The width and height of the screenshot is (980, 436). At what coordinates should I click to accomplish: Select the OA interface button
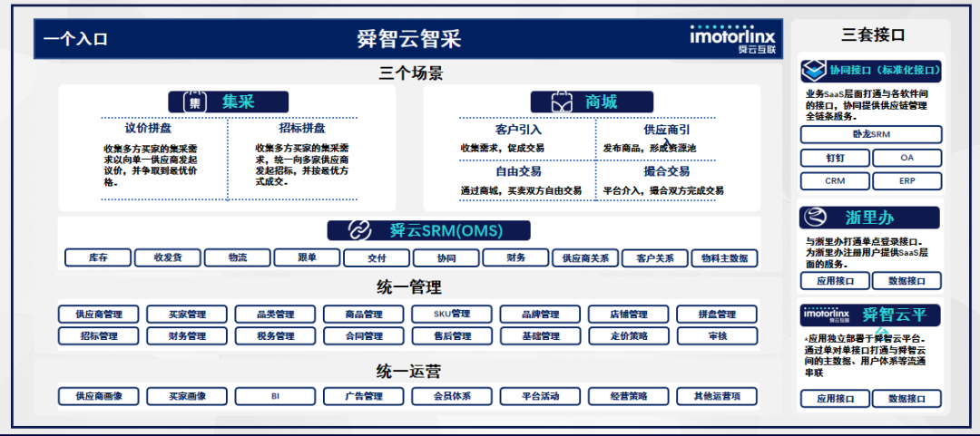(x=906, y=158)
